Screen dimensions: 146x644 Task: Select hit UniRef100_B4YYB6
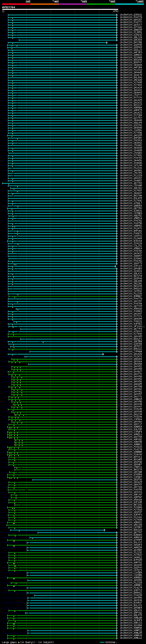pyautogui.click(x=131, y=42)
